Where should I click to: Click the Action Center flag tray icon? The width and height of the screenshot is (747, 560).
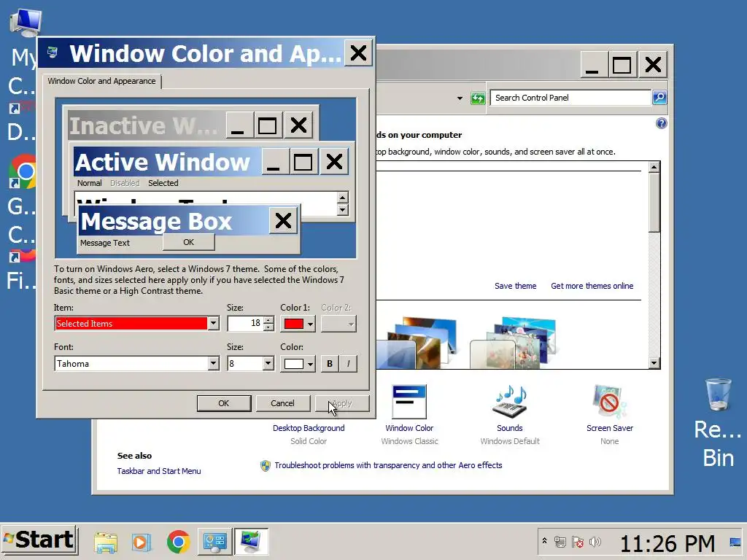pyautogui.click(x=578, y=542)
